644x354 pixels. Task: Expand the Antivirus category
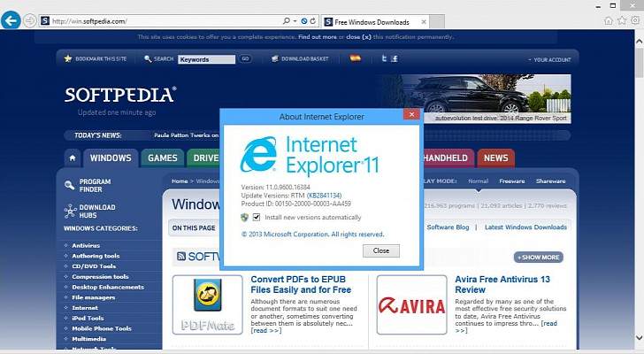(x=86, y=245)
